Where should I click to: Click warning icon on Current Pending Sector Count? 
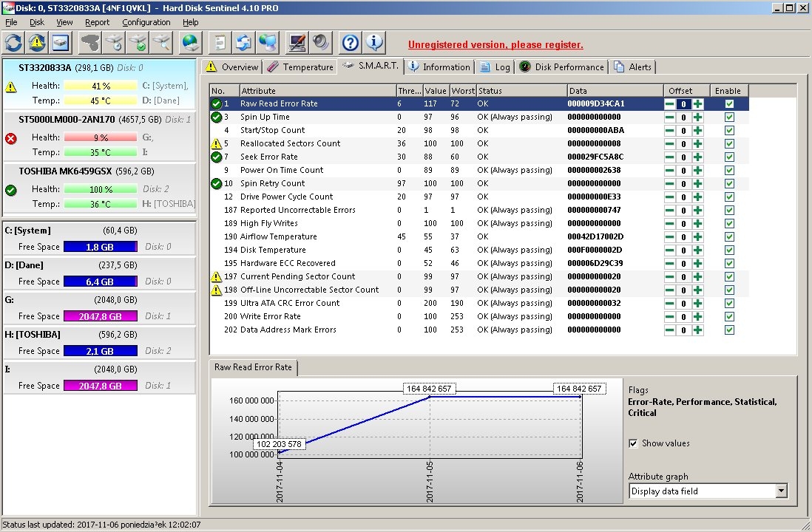217,277
